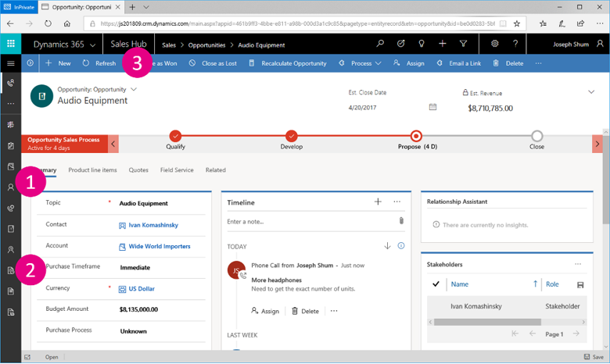Click the attachment paperclip in Timeline note

401,221
